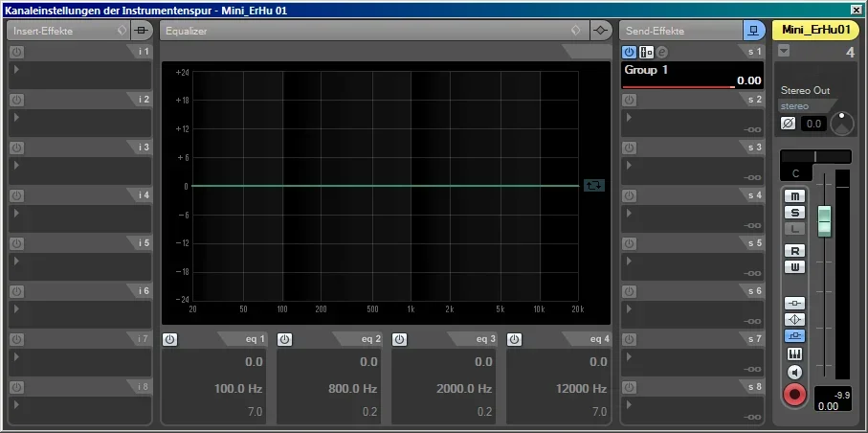Click eq 1 frequency 100.0 Hz
This screenshot has height=433, width=868.
click(x=238, y=389)
